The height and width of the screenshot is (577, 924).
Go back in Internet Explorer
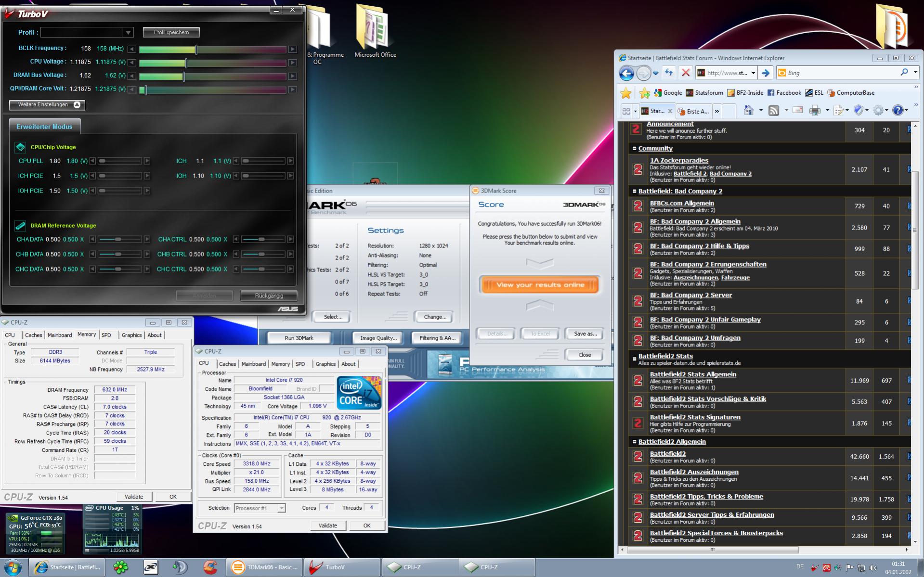click(x=626, y=73)
